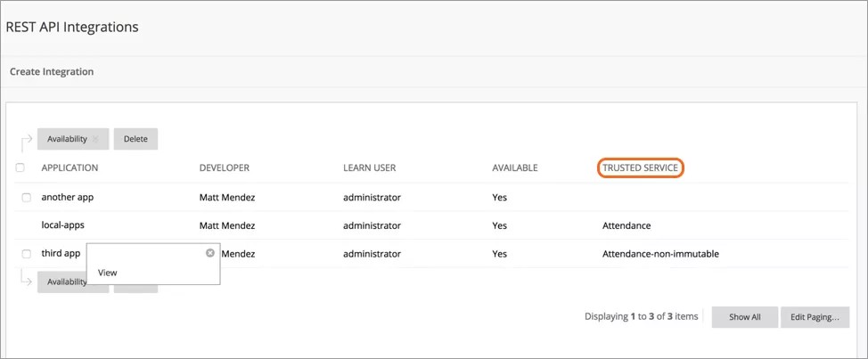Check the box for another app
Screen dimensions: 868x359
[26, 198]
